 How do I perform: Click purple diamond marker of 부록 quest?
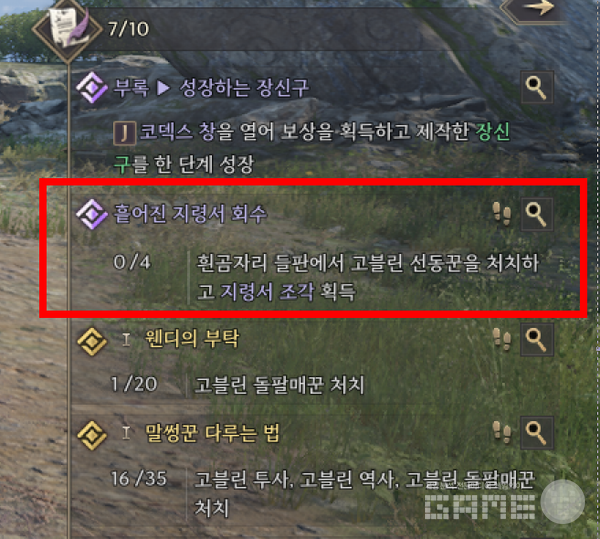point(92,88)
